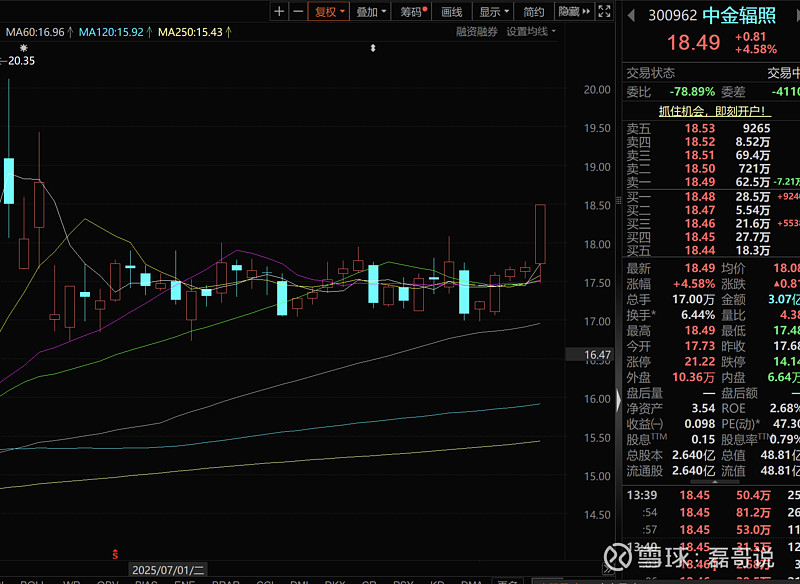Click the 收益 value 0.098
800x584 pixels.
tap(700, 424)
